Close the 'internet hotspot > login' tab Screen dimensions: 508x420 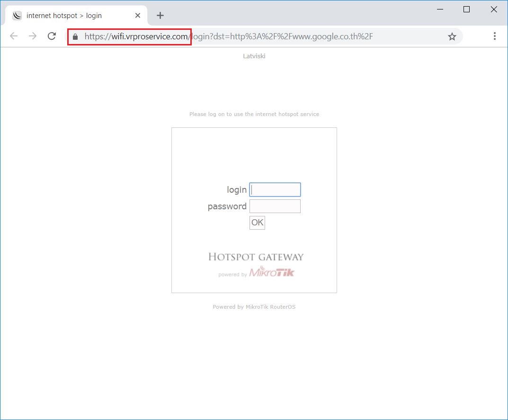point(138,16)
